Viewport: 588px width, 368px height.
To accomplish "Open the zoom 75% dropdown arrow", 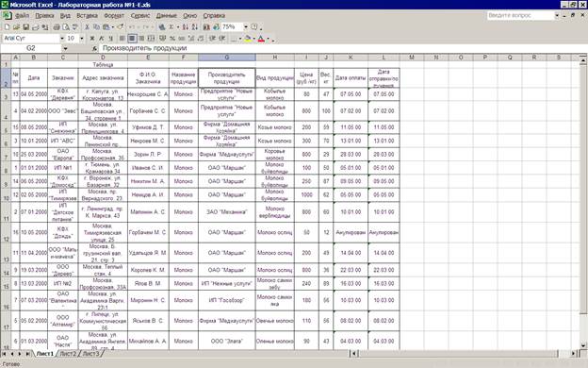I will [x=246, y=27].
